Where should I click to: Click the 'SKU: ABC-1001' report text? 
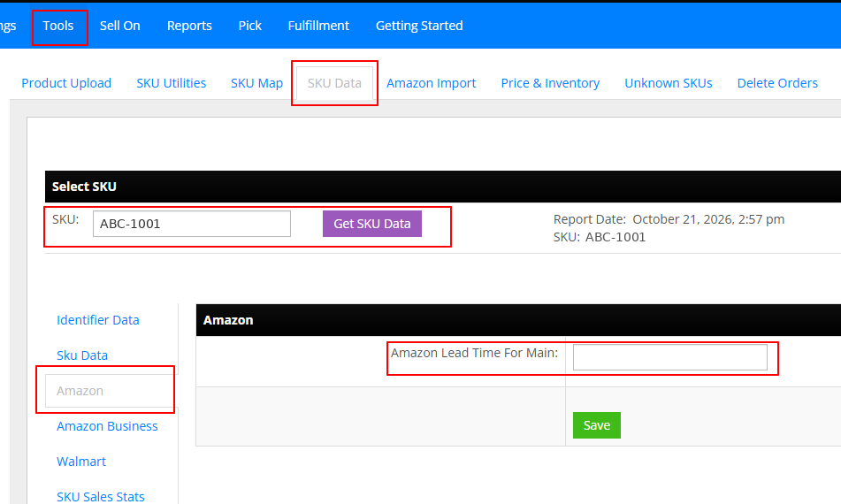tap(600, 237)
